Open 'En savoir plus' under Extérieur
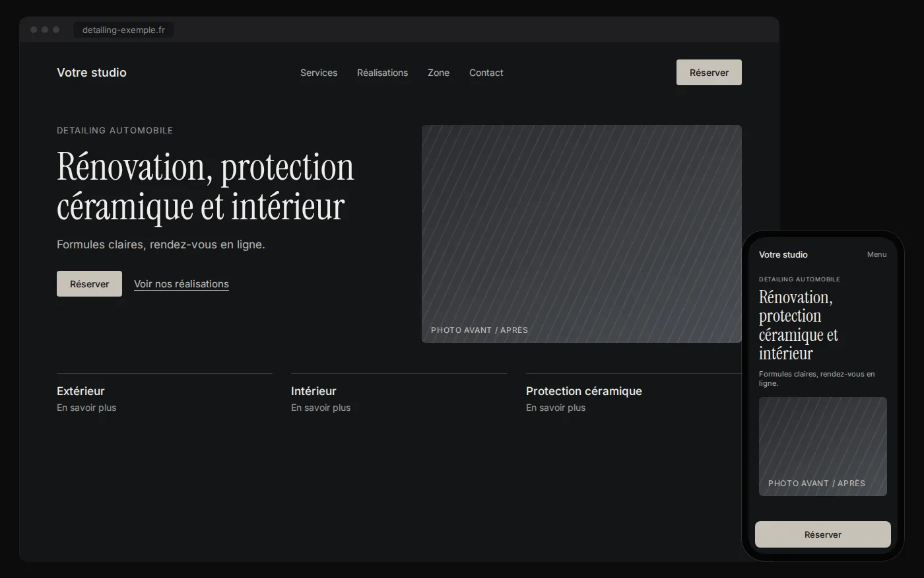Screen dimensions: 924x578 (86, 408)
